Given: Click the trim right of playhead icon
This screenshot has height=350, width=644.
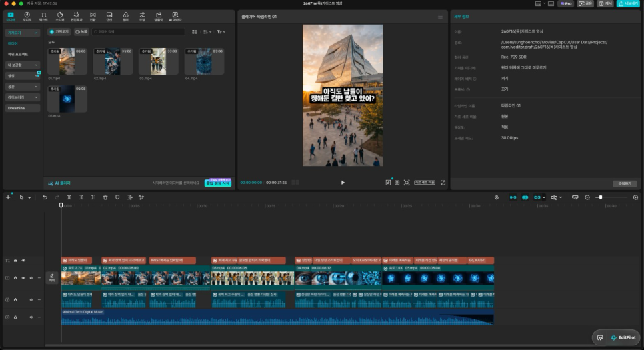Looking at the screenshot, I should pos(93,197).
